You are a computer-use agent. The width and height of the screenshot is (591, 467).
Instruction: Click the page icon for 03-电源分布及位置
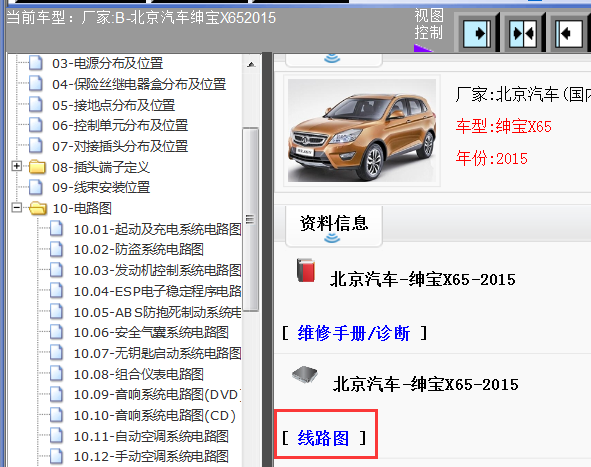click(36, 63)
